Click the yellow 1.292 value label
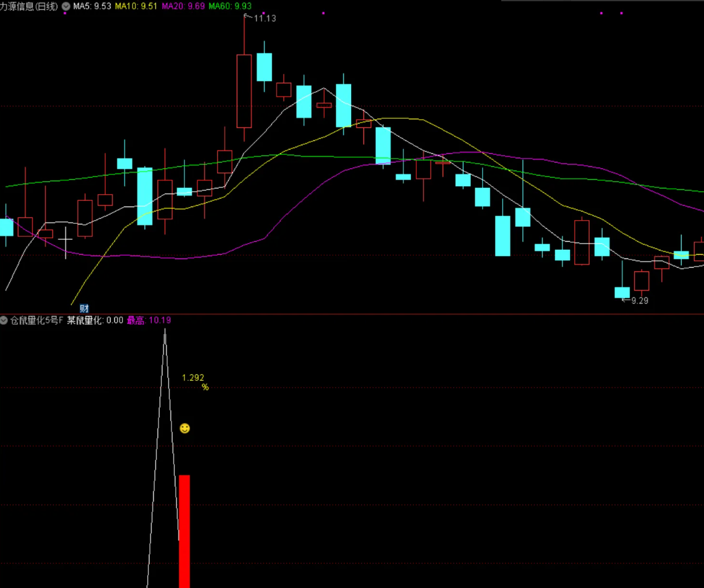The image size is (704, 588). (x=193, y=378)
